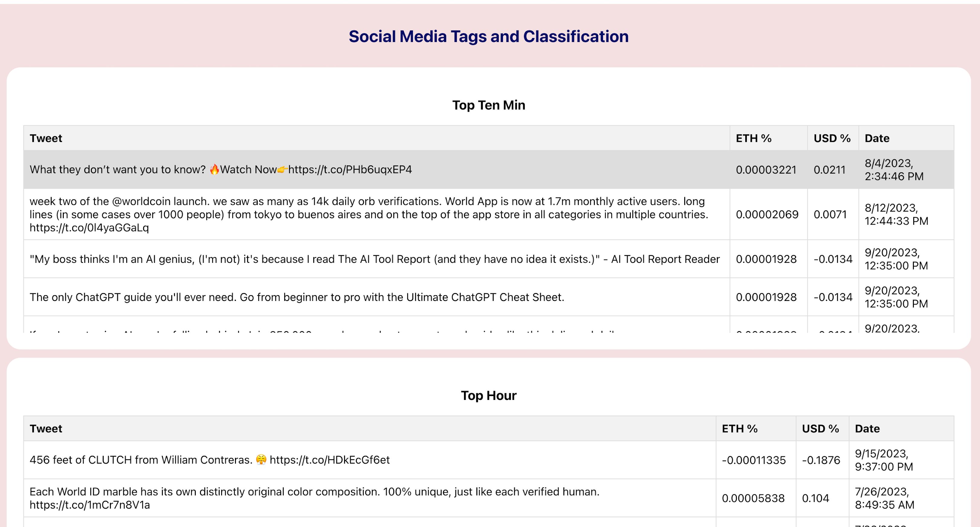Click the Top Hour section heading

coord(488,395)
